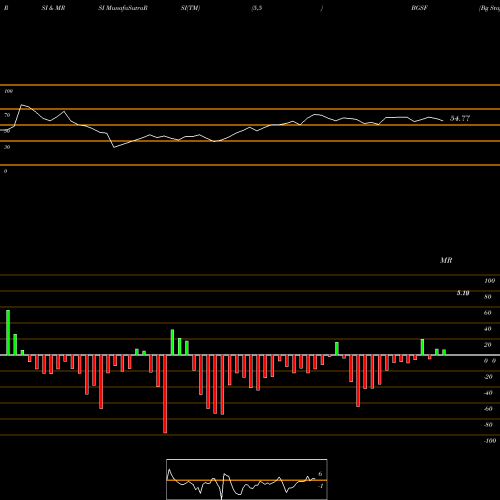Click the deepest red bar reaching near -100

pyautogui.click(x=165, y=394)
